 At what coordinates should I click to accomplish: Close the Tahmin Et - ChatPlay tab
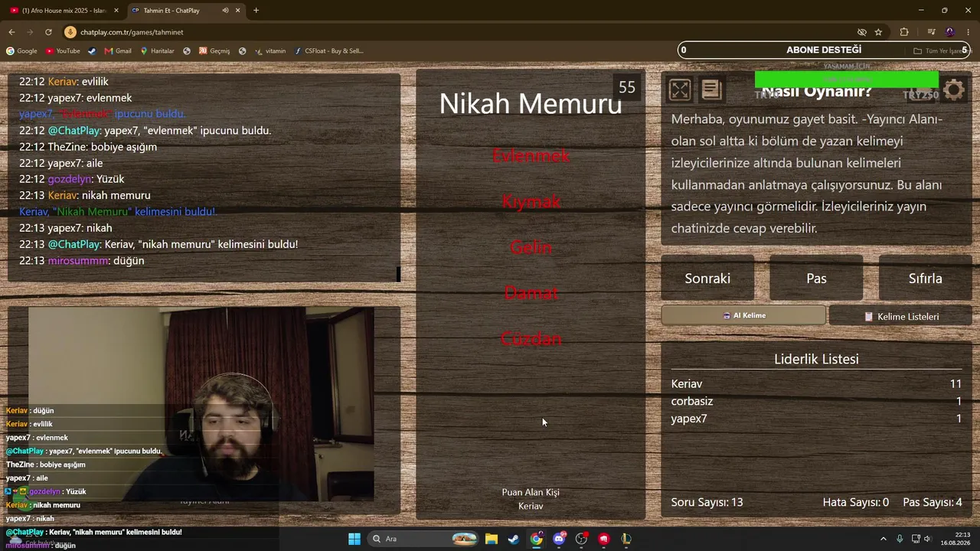click(x=238, y=11)
